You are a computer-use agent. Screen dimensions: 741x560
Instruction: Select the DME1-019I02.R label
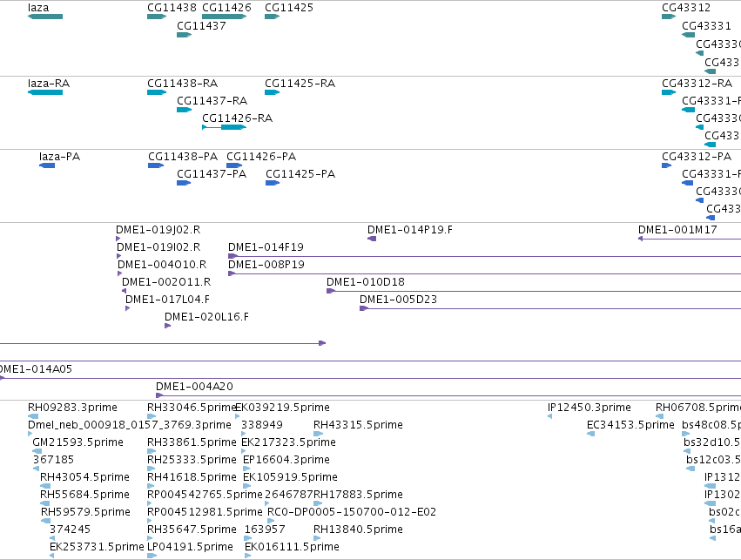158,247
